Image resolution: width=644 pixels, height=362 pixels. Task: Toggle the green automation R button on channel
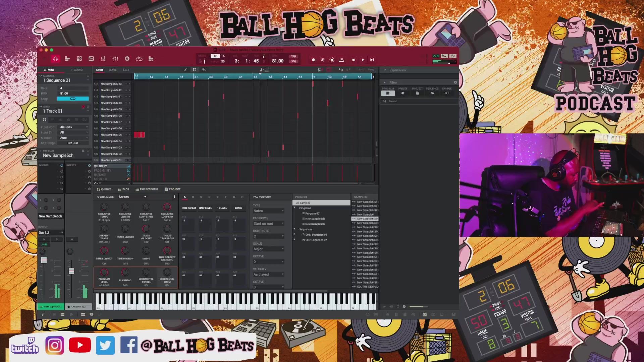tap(44, 245)
